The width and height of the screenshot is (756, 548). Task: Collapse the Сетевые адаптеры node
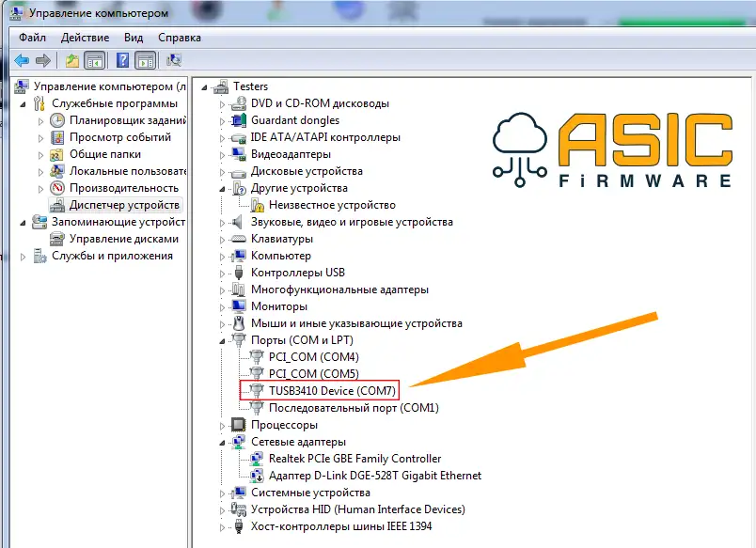pyautogui.click(x=222, y=443)
